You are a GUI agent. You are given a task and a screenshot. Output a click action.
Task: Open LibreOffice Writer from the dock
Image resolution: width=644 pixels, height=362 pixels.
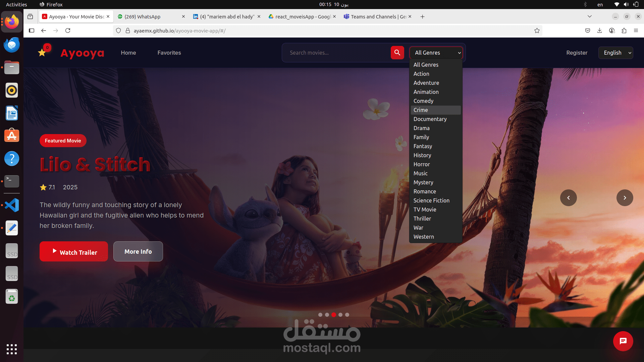coord(12,113)
